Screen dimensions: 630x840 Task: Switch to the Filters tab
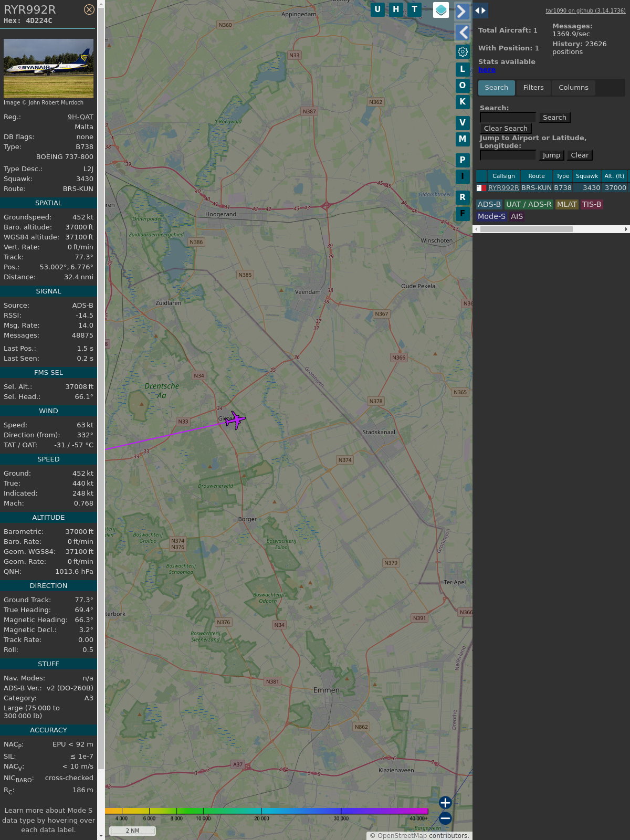[533, 88]
